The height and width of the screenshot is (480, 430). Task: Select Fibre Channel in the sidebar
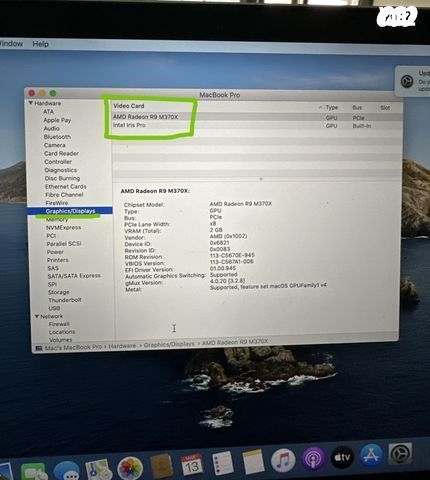pyautogui.click(x=64, y=195)
